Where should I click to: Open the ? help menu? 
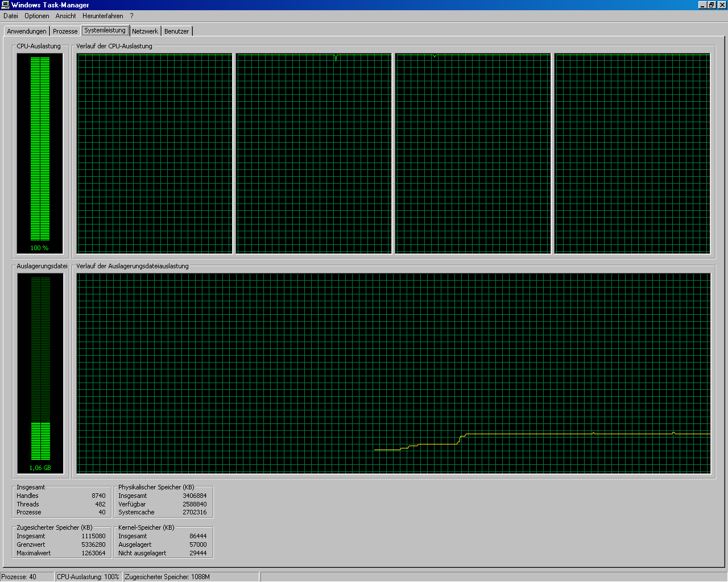point(131,16)
